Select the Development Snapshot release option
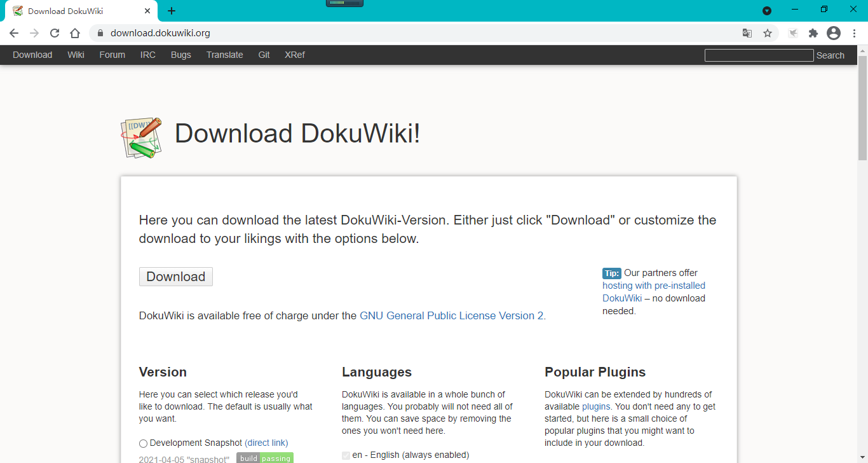The width and height of the screenshot is (868, 463). (x=143, y=443)
